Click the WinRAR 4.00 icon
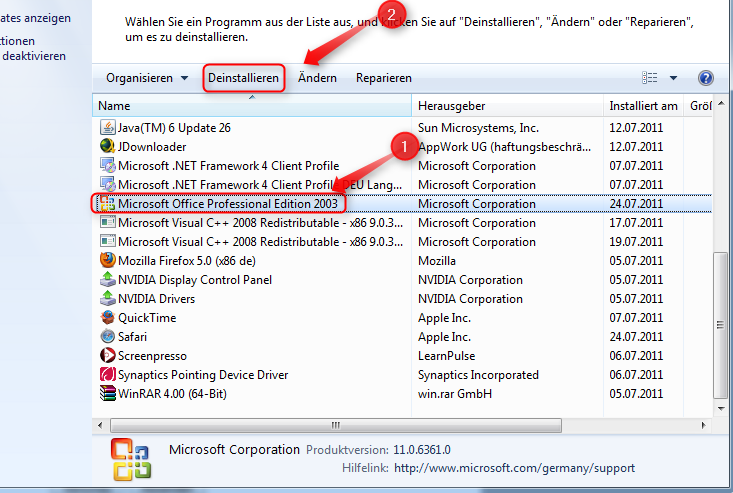The width and height of the screenshot is (733, 493). (x=108, y=394)
